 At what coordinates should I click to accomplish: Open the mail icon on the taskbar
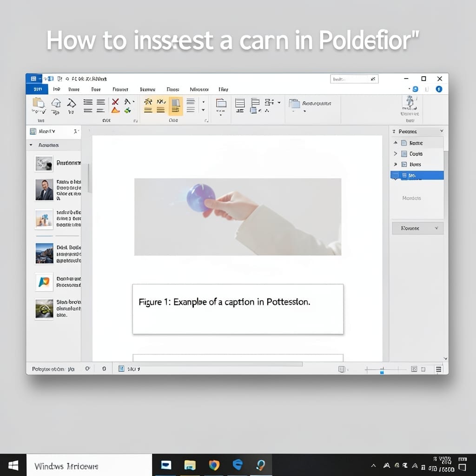tap(166, 465)
